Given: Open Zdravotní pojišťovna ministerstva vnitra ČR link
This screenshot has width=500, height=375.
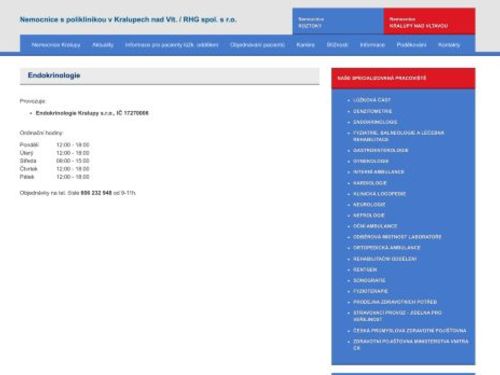Looking at the screenshot, I should [x=411, y=345].
